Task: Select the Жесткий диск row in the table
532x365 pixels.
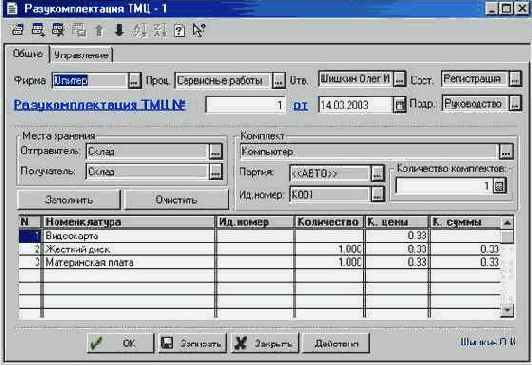Action: pos(260,249)
